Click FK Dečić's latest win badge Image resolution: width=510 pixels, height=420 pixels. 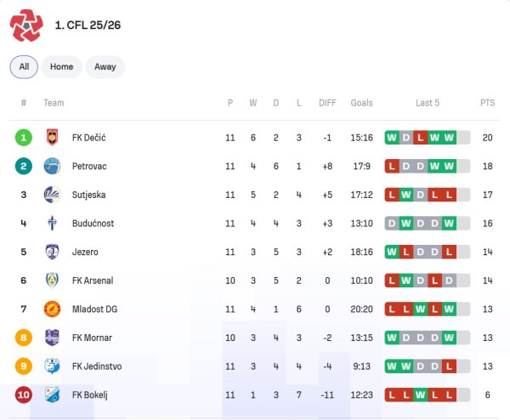449,138
